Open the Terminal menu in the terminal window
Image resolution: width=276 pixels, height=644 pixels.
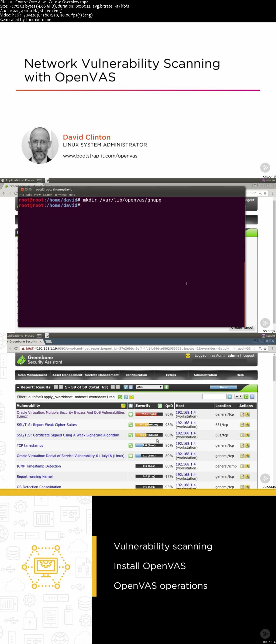pos(60,195)
